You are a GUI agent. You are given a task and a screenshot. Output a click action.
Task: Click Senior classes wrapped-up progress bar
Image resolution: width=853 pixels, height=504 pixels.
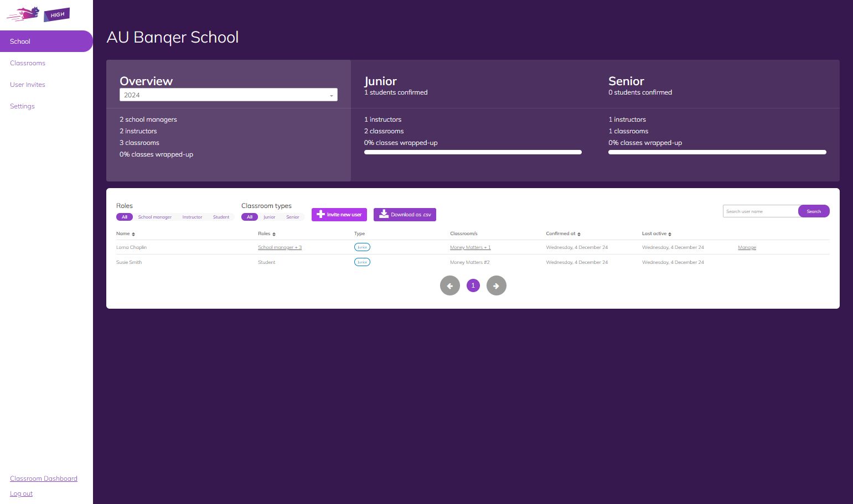pos(717,152)
